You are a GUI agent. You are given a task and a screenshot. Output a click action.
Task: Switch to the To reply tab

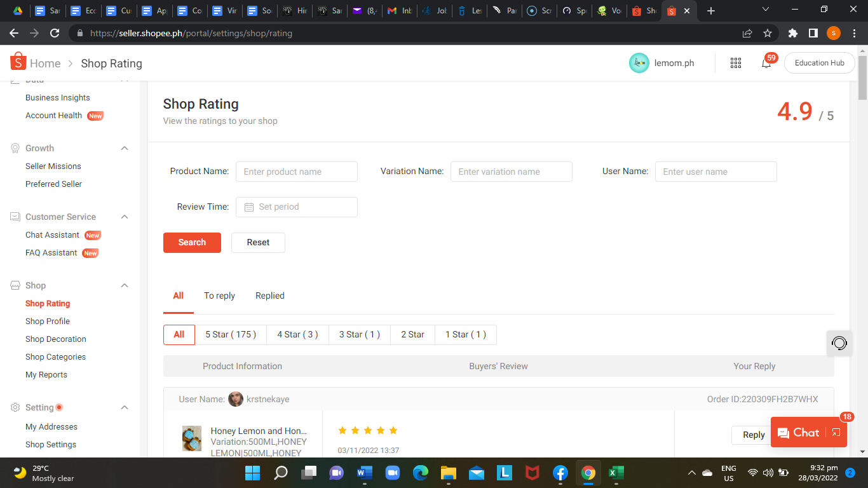219,295
